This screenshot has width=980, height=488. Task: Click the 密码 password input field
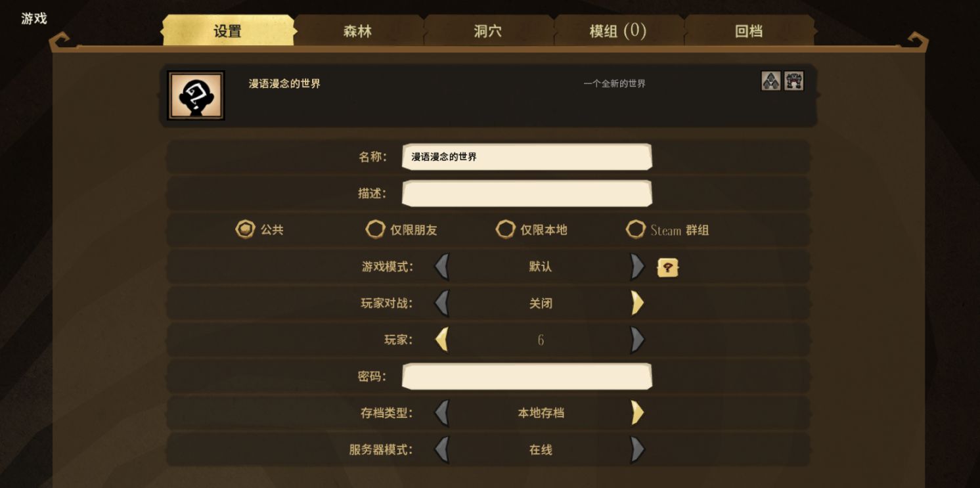[527, 376]
